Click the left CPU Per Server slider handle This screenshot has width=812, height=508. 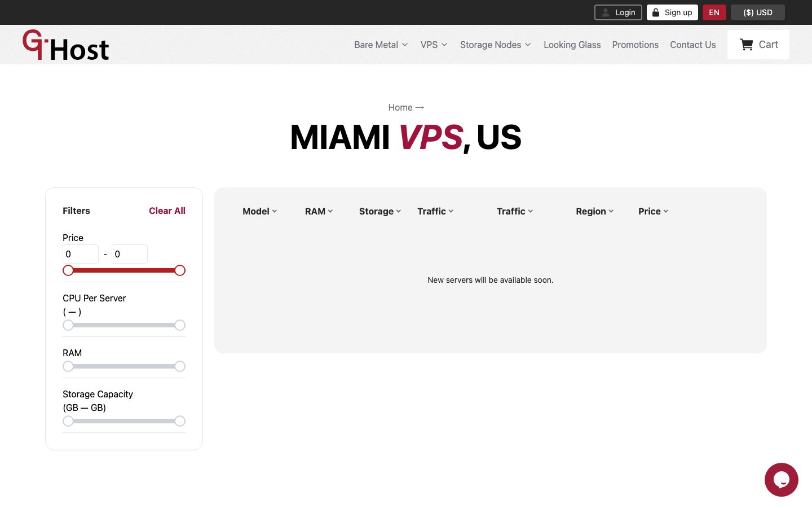pyautogui.click(x=68, y=325)
